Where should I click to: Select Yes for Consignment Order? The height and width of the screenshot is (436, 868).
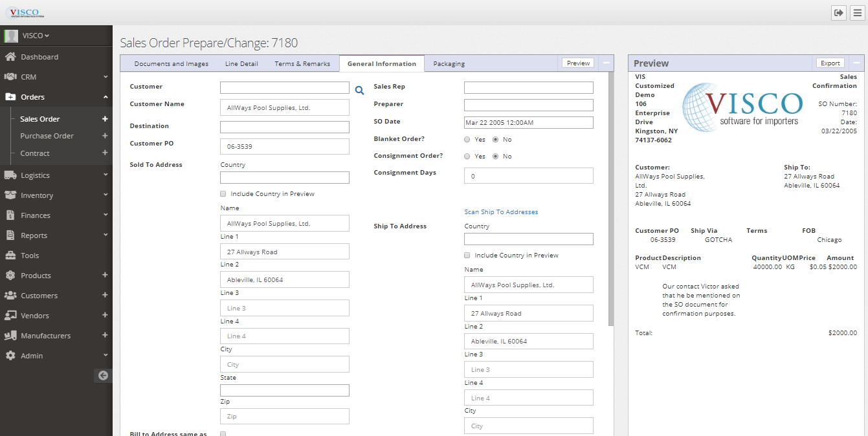tap(467, 156)
